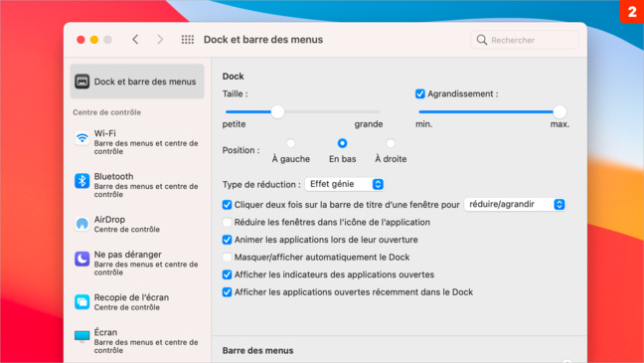Viewport: 644px width, 363px height.
Task: Select the À gauche position radio button
Action: click(x=291, y=143)
